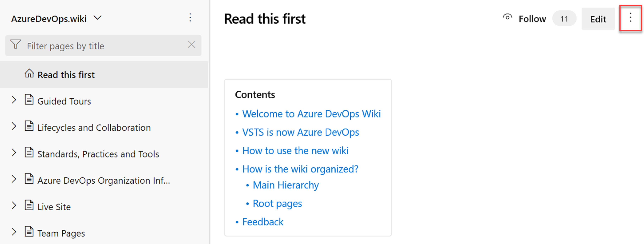Click the three-dot more options icon
This screenshot has width=644, height=244.
pyautogui.click(x=631, y=18)
